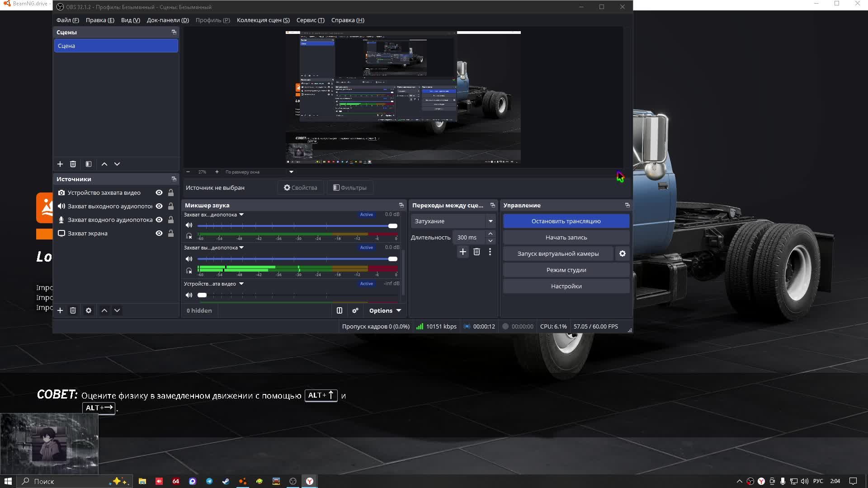Click Начать запись button
Viewport: 868px width, 488px height.
point(566,237)
